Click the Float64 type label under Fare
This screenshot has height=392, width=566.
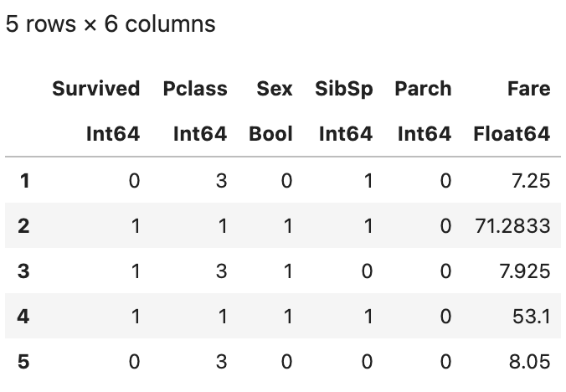(512, 134)
